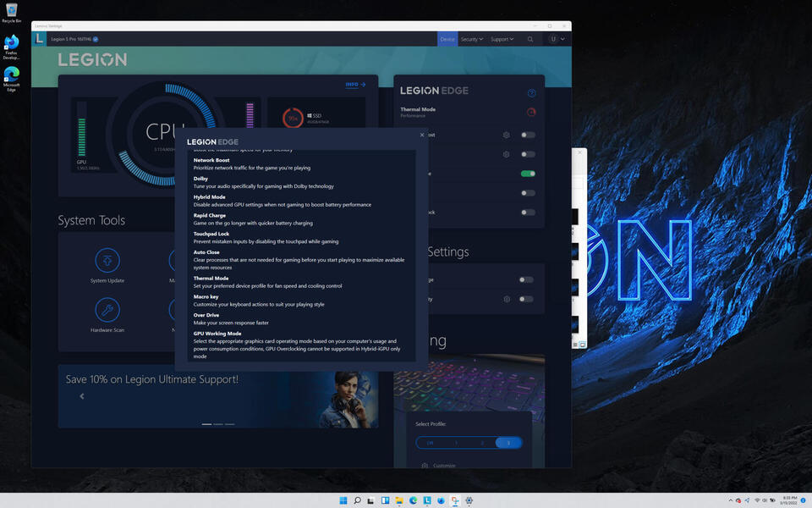Close the white window behind Lenovo Vantage
The width and height of the screenshot is (812, 508).
[579, 153]
